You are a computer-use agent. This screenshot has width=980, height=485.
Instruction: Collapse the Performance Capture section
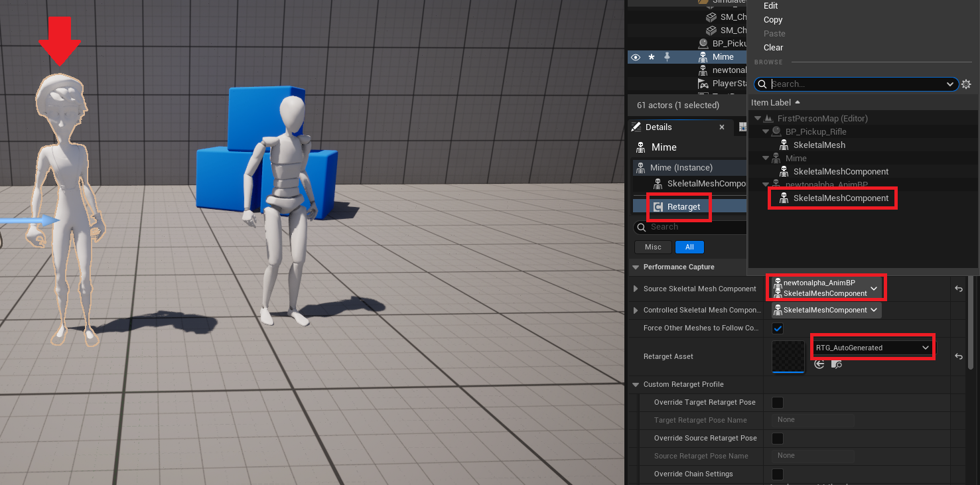coord(636,267)
